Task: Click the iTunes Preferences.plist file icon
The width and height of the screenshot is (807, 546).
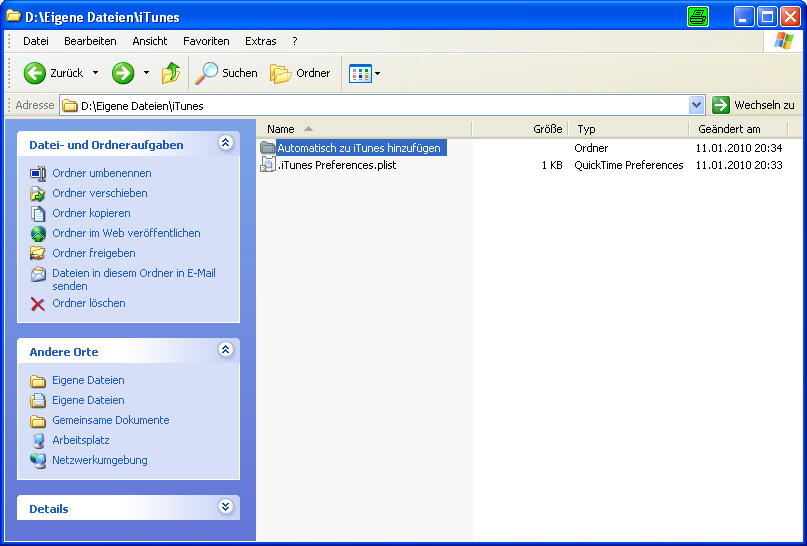Action: tap(268, 165)
